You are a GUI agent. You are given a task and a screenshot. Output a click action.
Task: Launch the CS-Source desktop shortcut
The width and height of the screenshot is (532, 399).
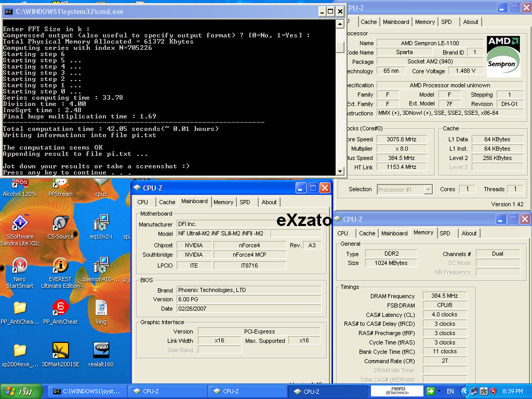coord(60,227)
